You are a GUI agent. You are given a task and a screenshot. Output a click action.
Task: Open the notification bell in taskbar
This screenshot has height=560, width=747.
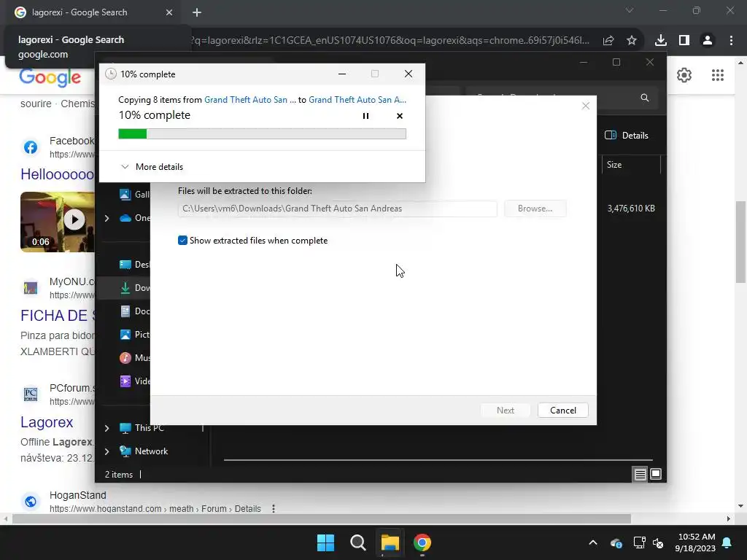[x=727, y=542]
